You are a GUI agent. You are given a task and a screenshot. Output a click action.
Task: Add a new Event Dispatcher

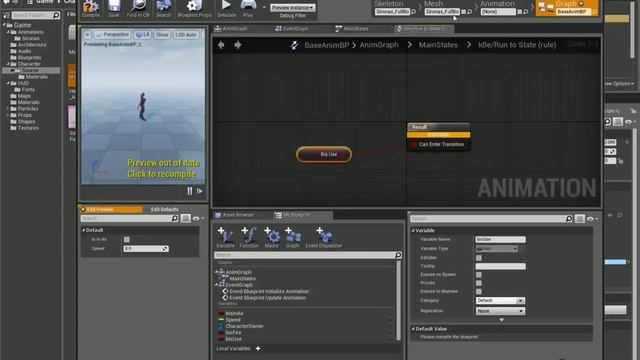click(324, 238)
